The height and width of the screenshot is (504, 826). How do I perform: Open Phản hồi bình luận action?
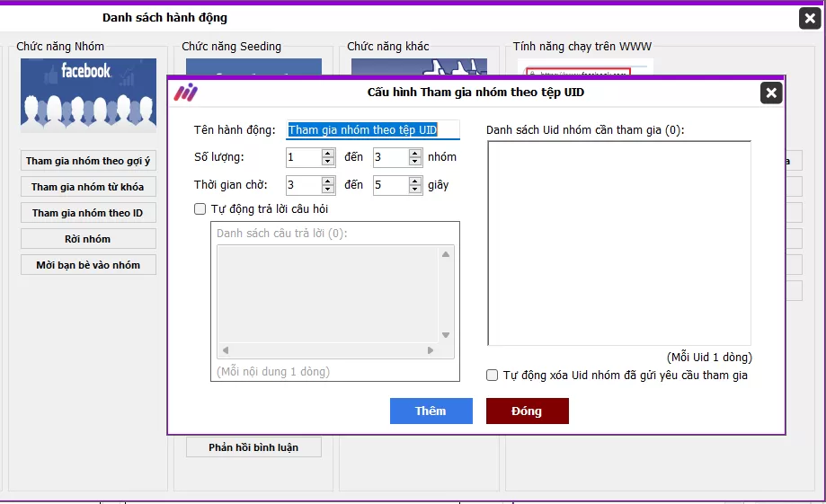[253, 447]
